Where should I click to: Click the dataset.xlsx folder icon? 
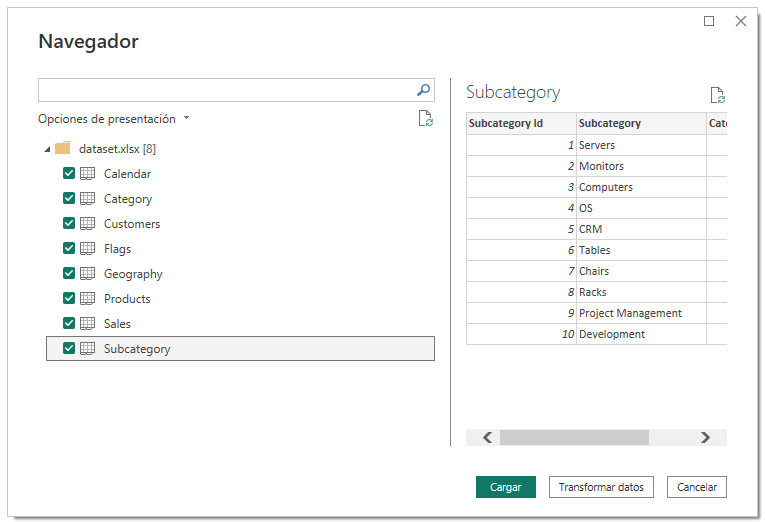tap(62, 148)
